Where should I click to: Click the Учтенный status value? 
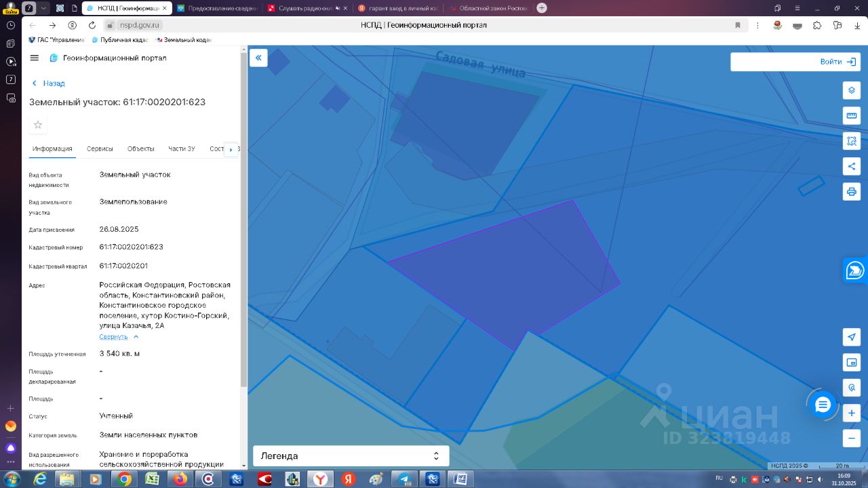(x=116, y=415)
